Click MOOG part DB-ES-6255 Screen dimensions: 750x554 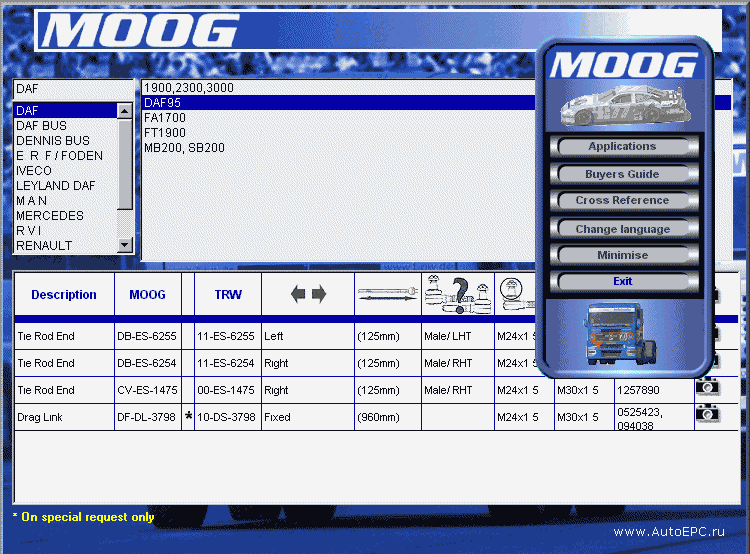(x=148, y=336)
